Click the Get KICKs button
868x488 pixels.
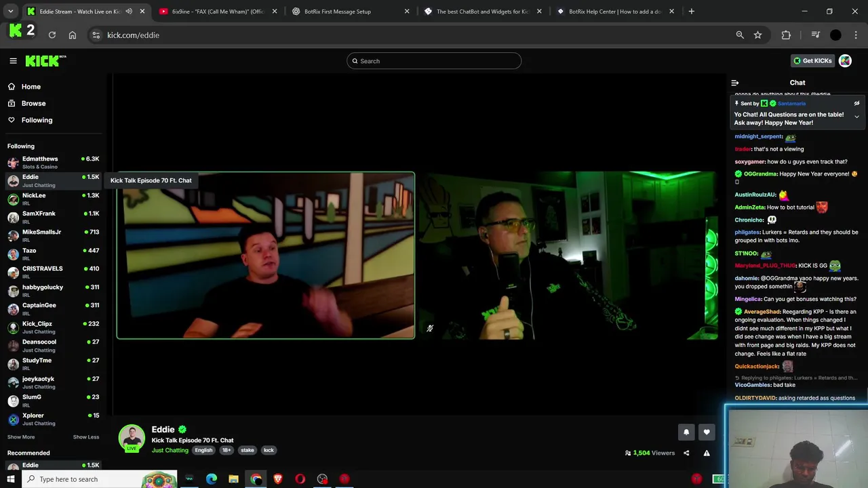(812, 61)
